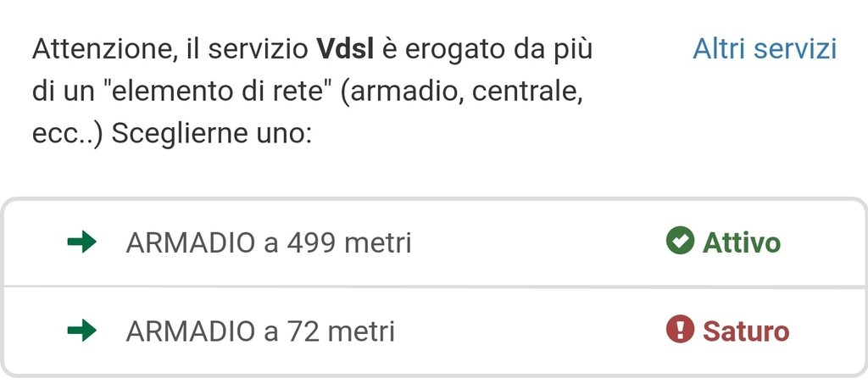
Task: Click the green arrow beside 499 metri
Action: (x=81, y=242)
